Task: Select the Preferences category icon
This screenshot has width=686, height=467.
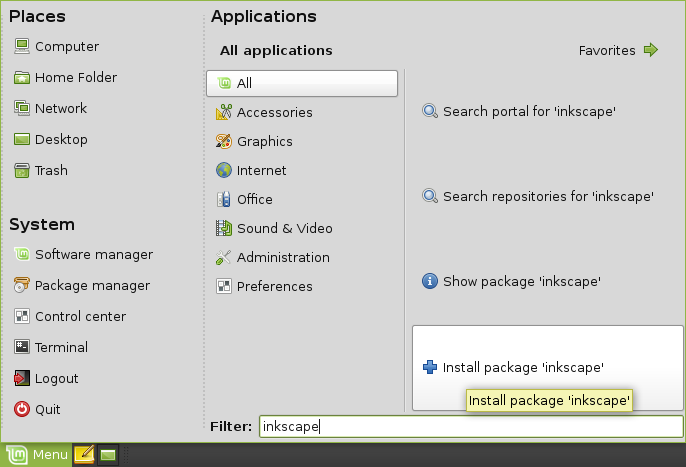Action: pyautogui.click(x=224, y=286)
